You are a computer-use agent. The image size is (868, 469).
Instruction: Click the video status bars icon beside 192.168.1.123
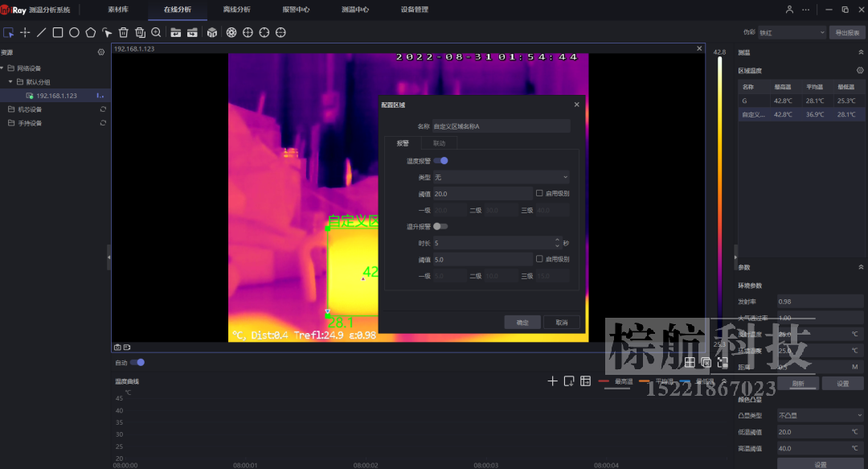coord(100,96)
